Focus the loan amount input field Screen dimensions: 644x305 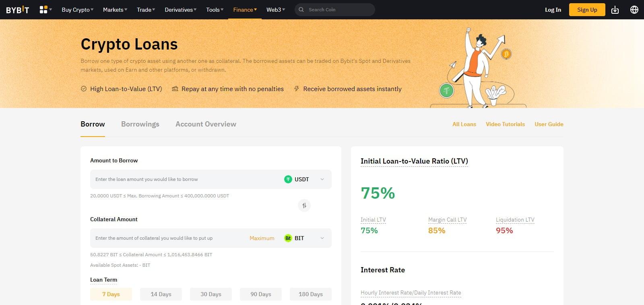[185, 179]
